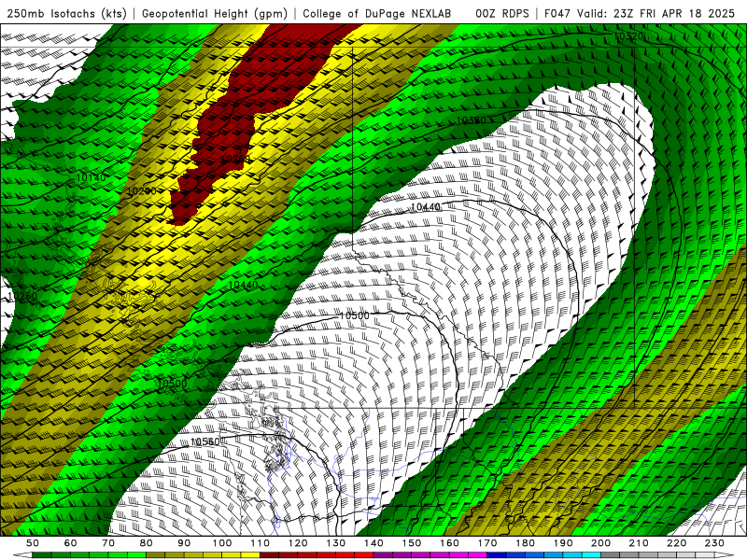Click the 130 value on the color scale

pyautogui.click(x=336, y=543)
